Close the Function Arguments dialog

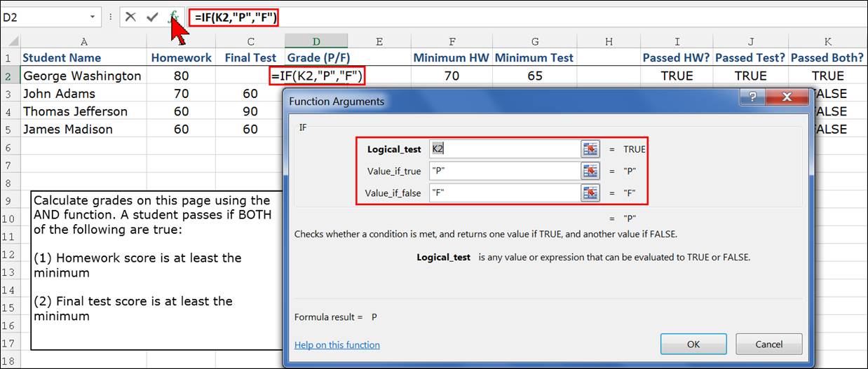tap(786, 98)
